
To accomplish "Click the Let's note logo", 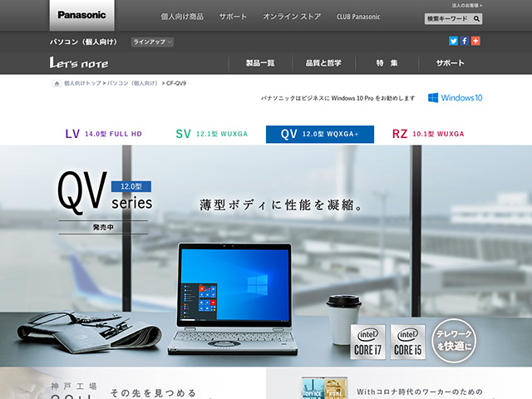I will tap(79, 63).
